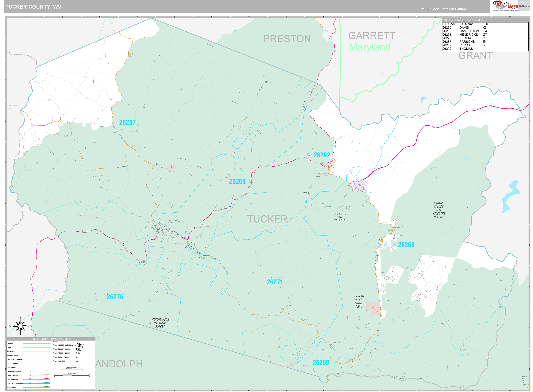Click the 'ZIP Name' column header

point(466,24)
